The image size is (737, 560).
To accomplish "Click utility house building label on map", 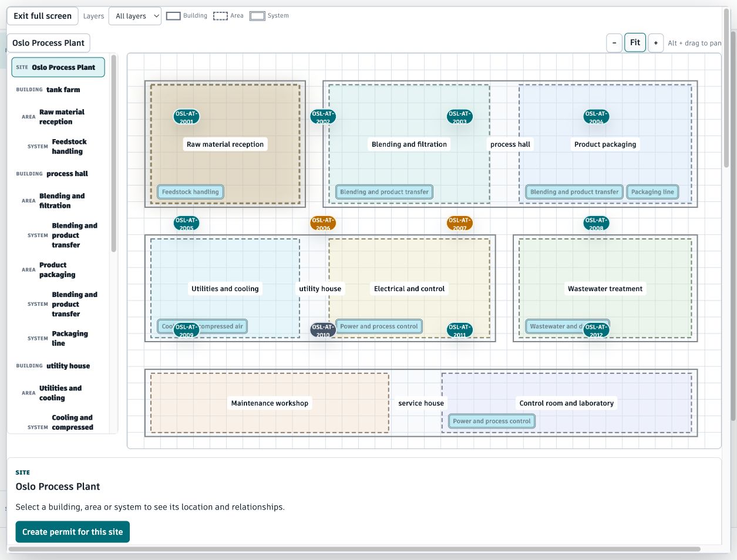I will (320, 289).
